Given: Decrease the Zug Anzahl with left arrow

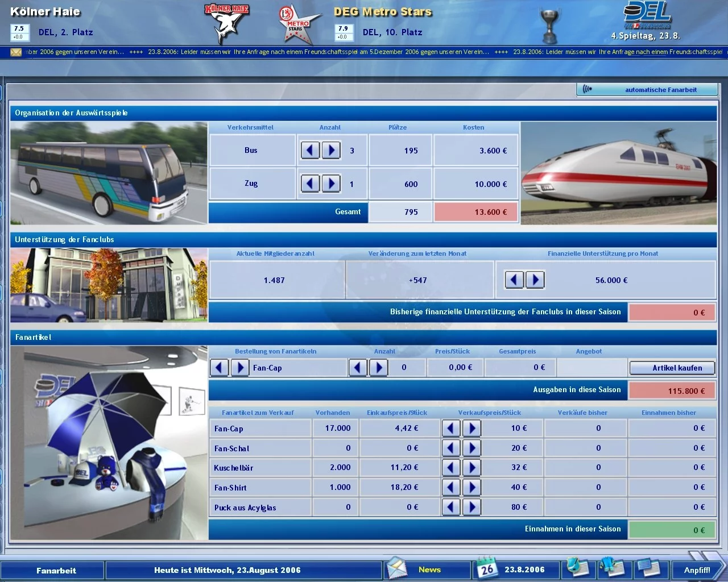Looking at the screenshot, I should 311,184.
